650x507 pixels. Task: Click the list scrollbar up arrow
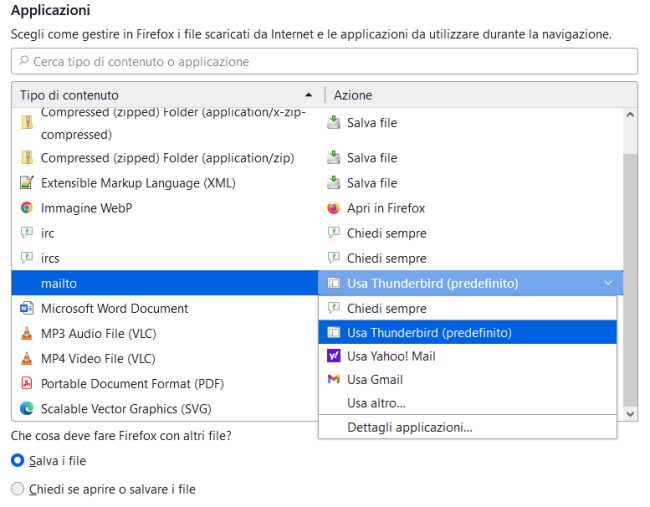pos(630,115)
